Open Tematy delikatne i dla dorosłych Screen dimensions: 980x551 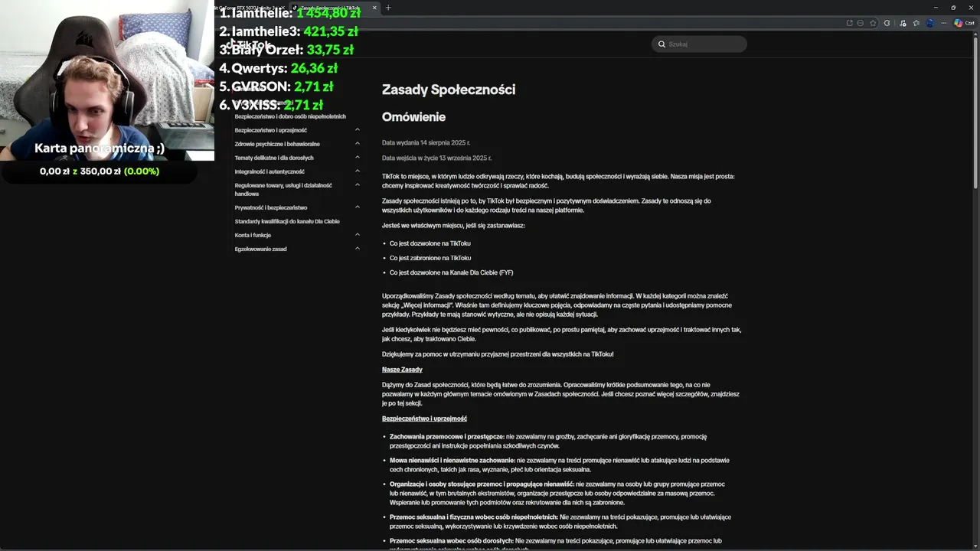[274, 158]
